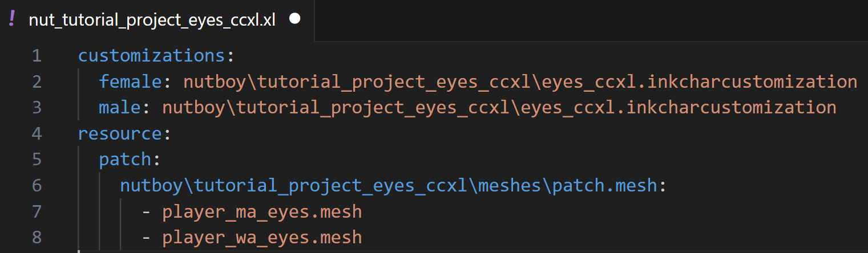Click line number 7 in the gutter
Image resolution: width=868 pixels, height=253 pixels.
[37, 212]
